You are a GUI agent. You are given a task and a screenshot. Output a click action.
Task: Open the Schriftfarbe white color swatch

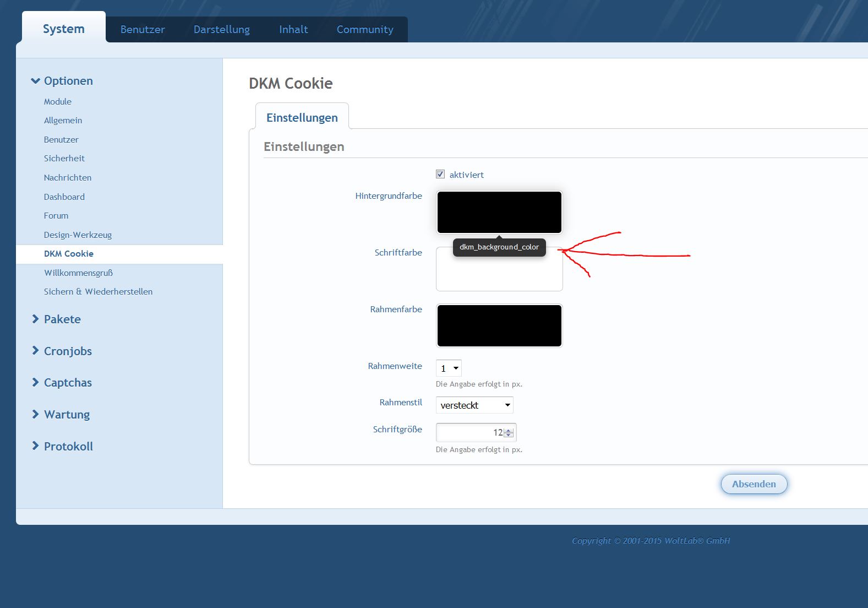(x=499, y=269)
